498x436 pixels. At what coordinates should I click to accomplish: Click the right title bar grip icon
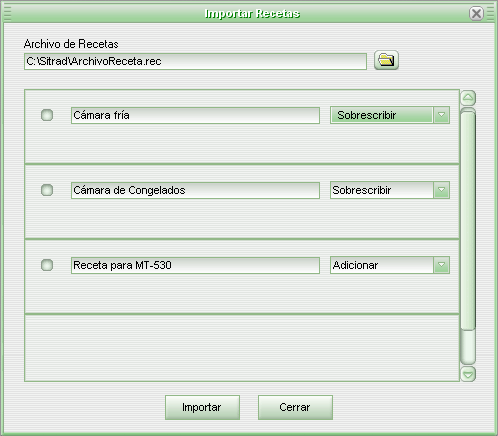coord(490,14)
